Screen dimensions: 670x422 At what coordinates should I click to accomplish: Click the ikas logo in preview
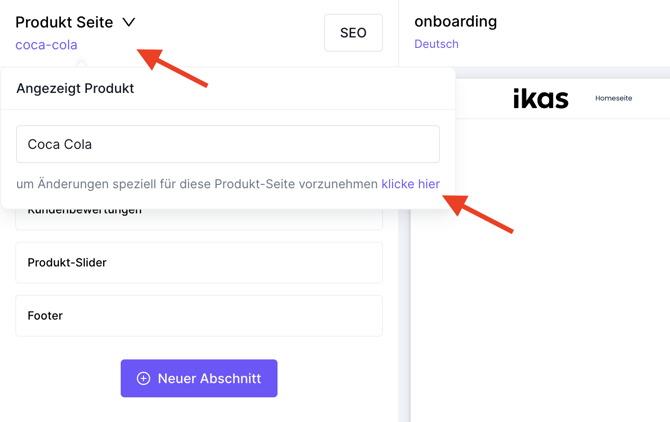click(541, 98)
